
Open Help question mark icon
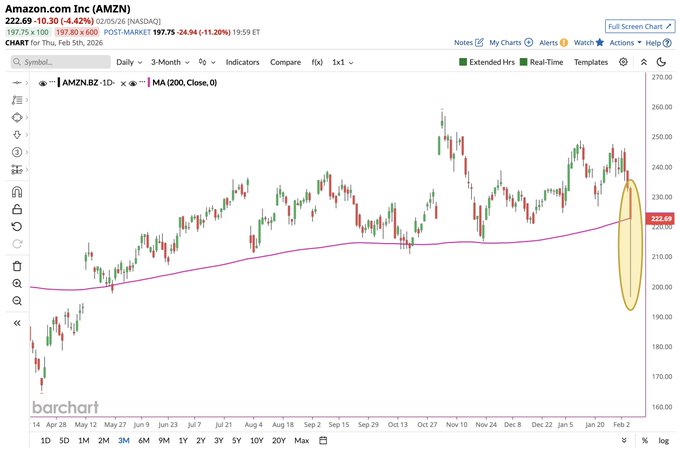(667, 43)
